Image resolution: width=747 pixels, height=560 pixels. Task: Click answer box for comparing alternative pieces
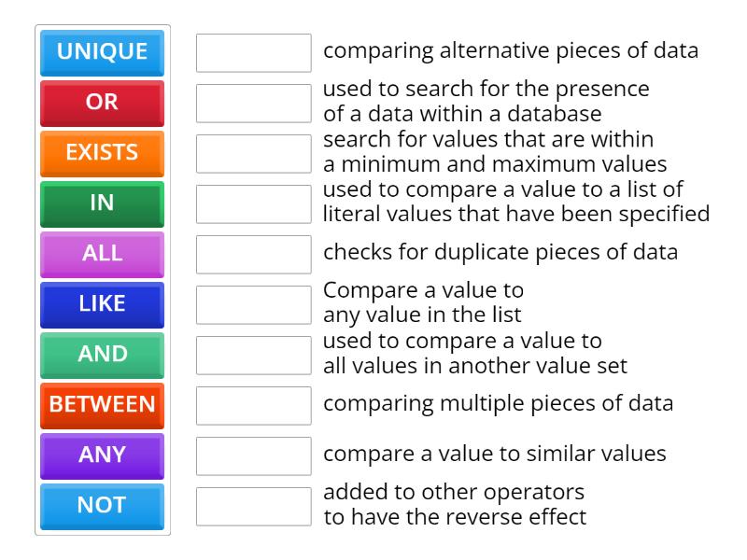tap(254, 53)
